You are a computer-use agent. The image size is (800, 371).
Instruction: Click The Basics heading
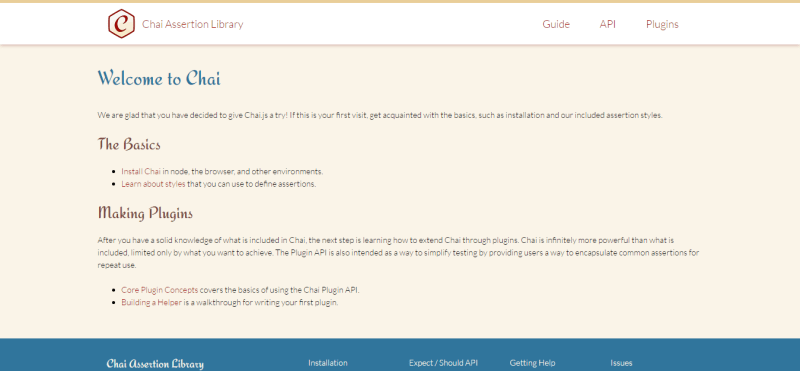(x=129, y=144)
